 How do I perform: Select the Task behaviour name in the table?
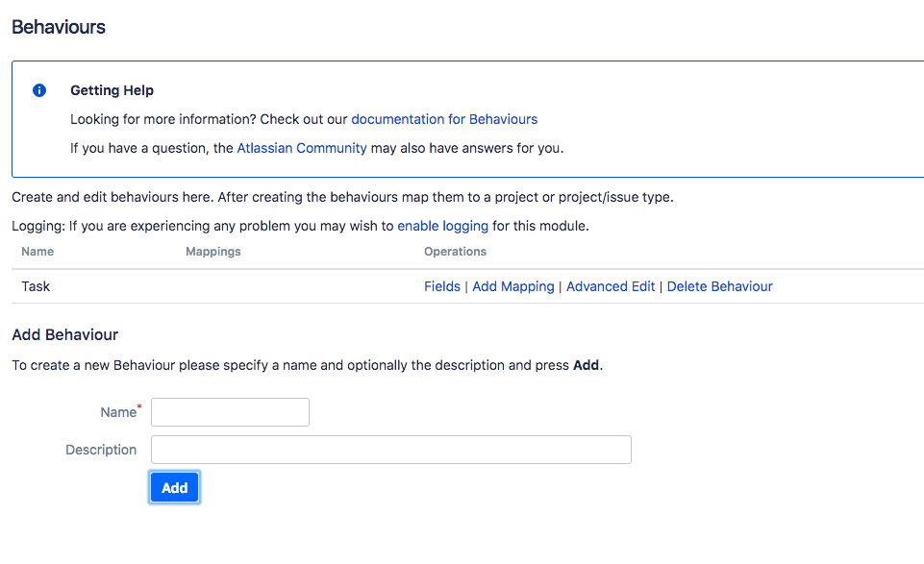click(36, 286)
